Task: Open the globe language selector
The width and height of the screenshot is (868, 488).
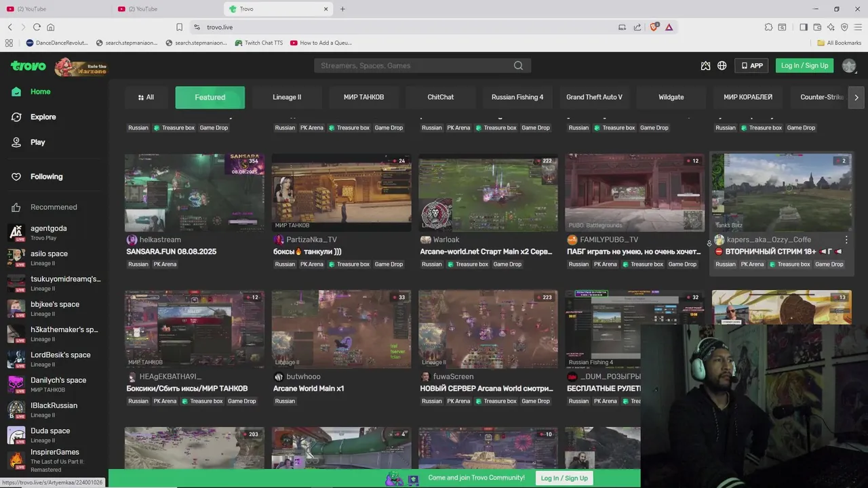Action: tap(722, 66)
